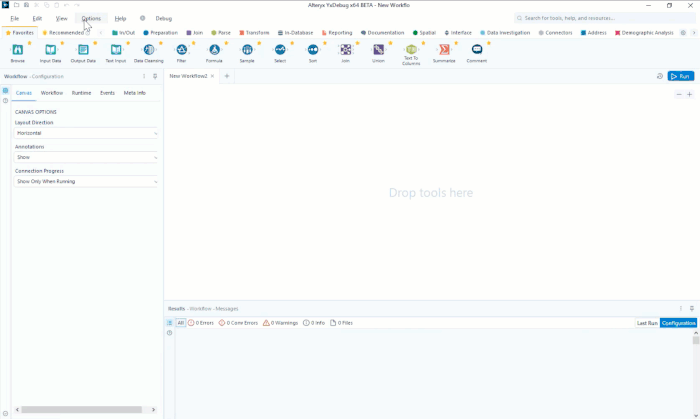Open the Connection Progress dropdown

point(86,181)
